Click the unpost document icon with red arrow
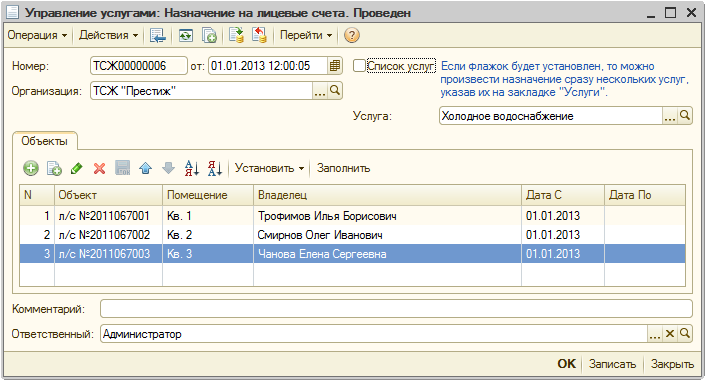The width and height of the screenshot is (705, 380). click(x=259, y=35)
